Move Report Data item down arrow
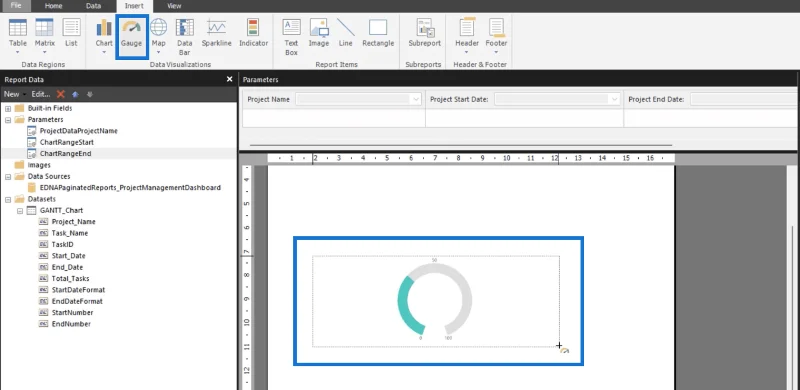The height and width of the screenshot is (390, 800). (x=90, y=94)
